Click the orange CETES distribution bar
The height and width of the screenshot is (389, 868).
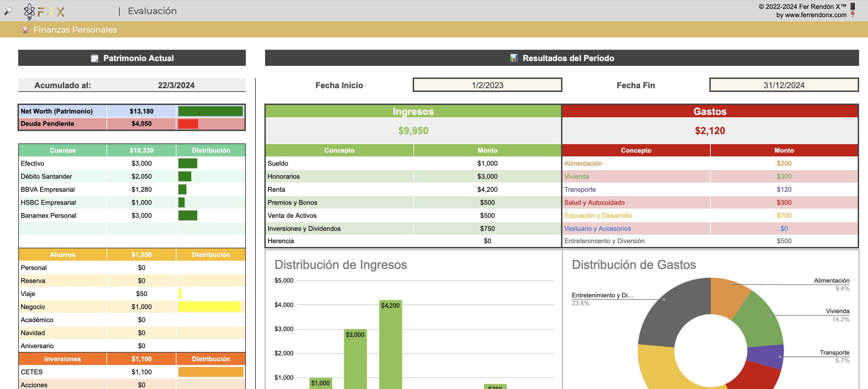coord(210,372)
